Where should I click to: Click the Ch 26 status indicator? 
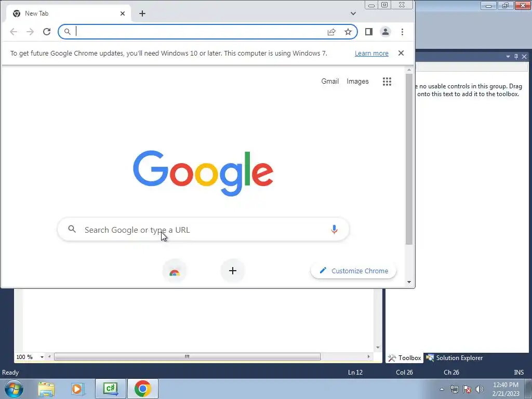(x=451, y=373)
